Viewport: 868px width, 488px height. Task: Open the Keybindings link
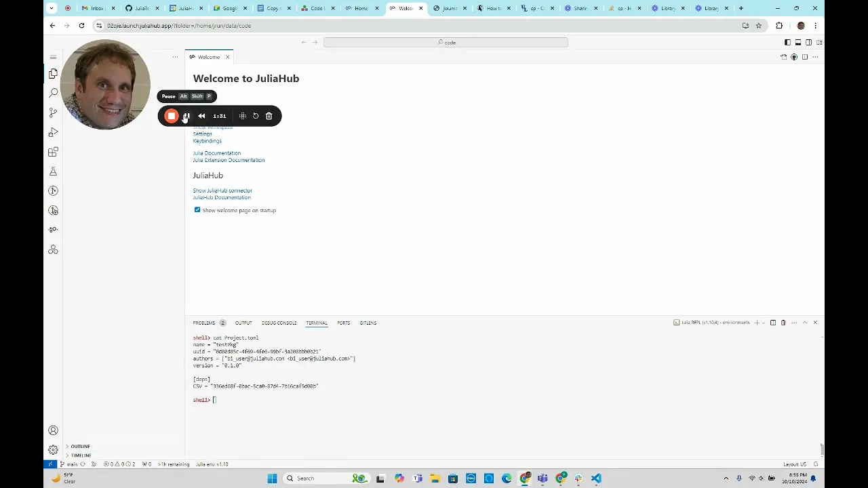pos(207,141)
